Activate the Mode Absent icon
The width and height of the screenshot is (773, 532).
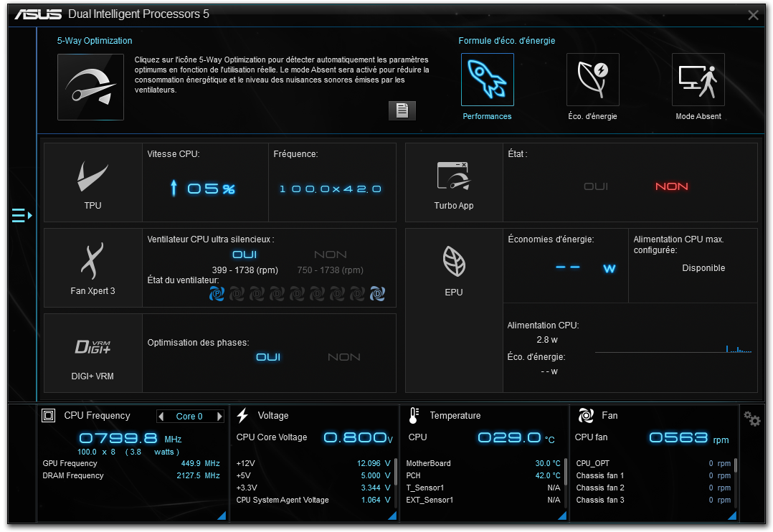coord(698,80)
